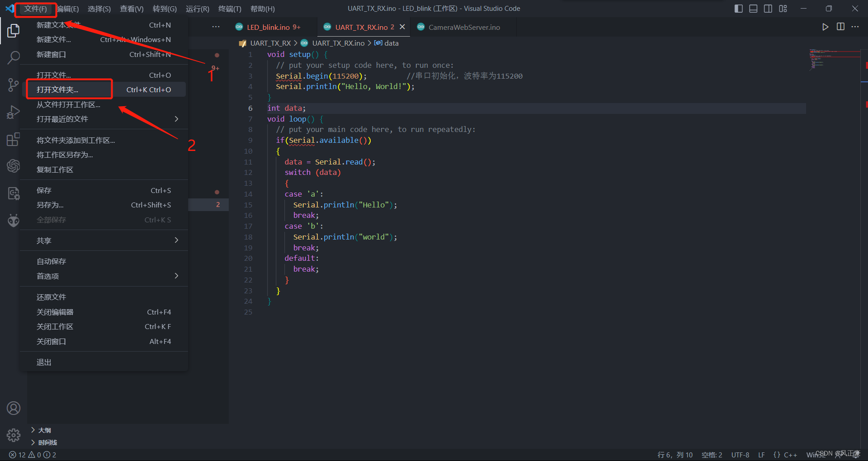Screen dimensions: 868x461
Task: Toggle secondary side bar layout icon
Action: pos(768,9)
